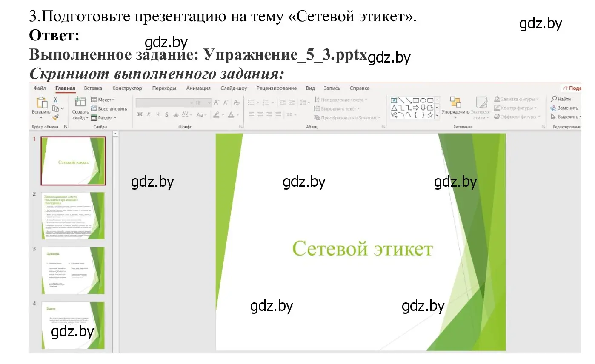Image resolution: width=595 pixels, height=364 pixels.
Task: Click the font color A swatch
Action: [x=231, y=114]
